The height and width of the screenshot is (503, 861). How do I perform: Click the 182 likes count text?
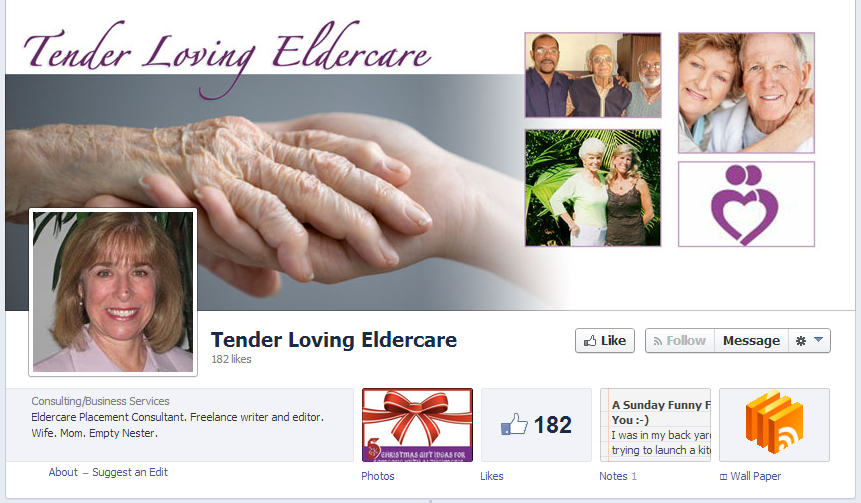point(231,359)
